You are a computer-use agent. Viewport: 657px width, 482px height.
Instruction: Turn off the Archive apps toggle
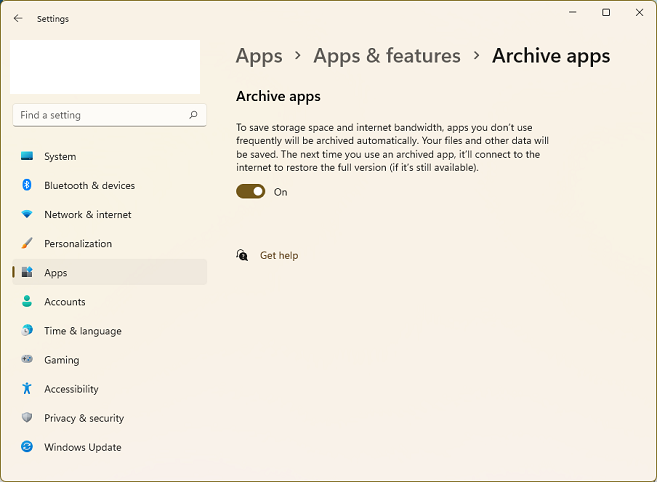pos(251,192)
